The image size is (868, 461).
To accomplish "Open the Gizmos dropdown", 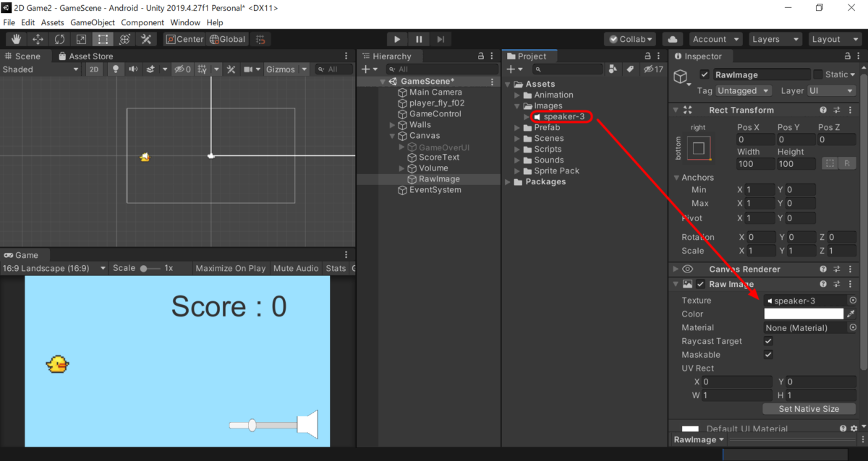I will tap(286, 69).
